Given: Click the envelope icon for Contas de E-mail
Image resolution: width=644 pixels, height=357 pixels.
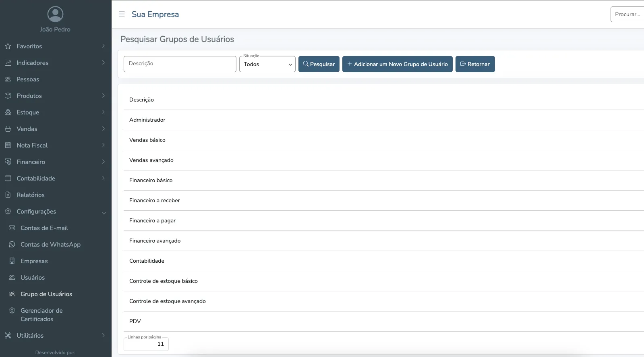Looking at the screenshot, I should [12, 228].
